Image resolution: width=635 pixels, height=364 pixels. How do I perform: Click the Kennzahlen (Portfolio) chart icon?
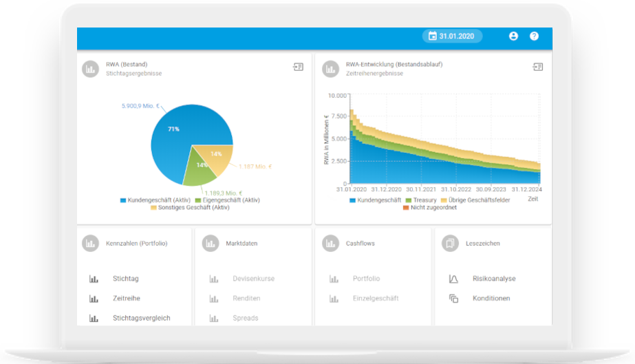pyautogui.click(x=90, y=243)
